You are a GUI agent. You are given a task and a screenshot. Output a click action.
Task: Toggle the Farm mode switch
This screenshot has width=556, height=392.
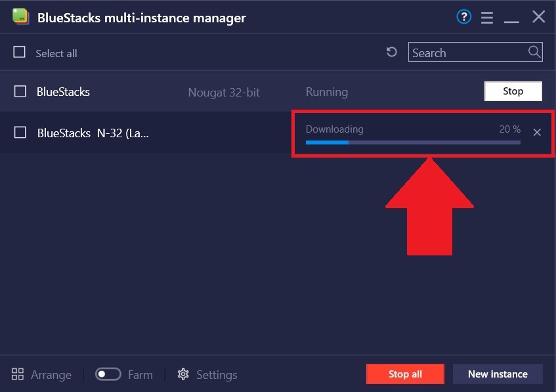point(108,374)
